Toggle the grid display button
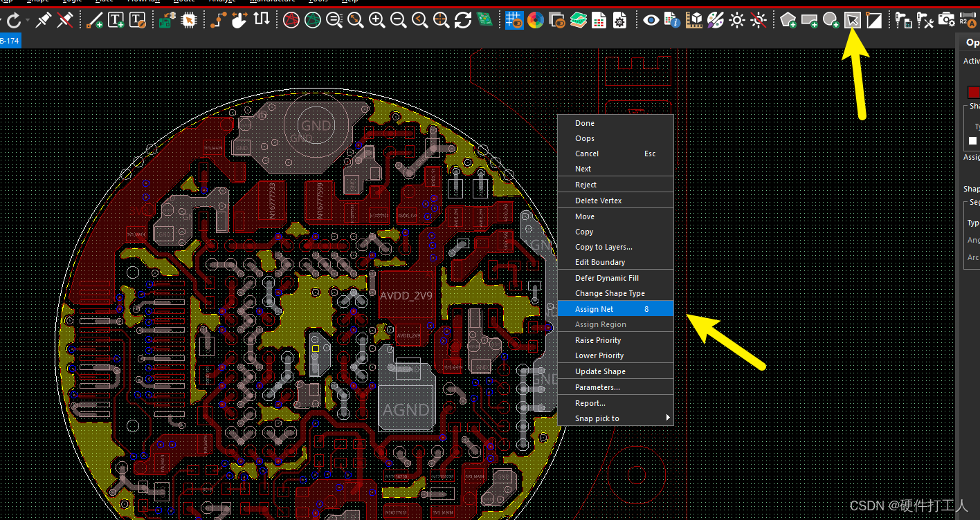The image size is (980, 520). pos(514,20)
